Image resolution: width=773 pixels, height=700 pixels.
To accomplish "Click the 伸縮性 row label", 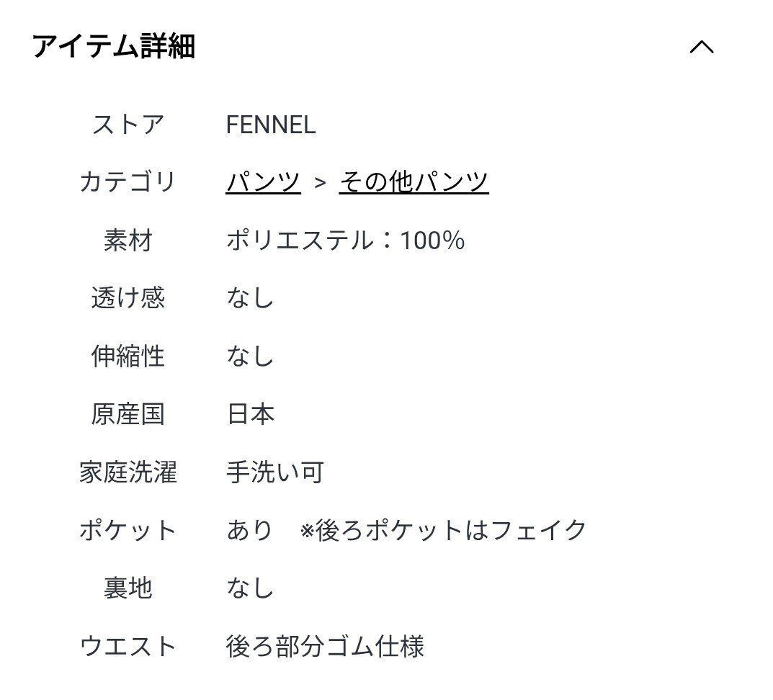I will pos(128,356).
